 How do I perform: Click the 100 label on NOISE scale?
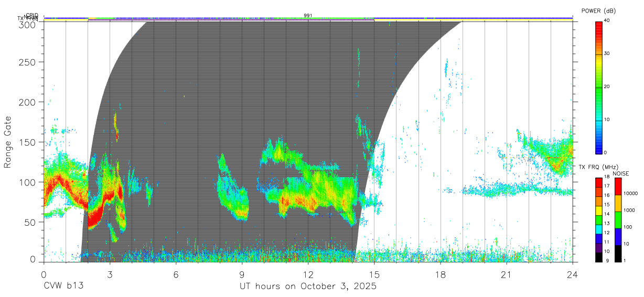(627, 227)
